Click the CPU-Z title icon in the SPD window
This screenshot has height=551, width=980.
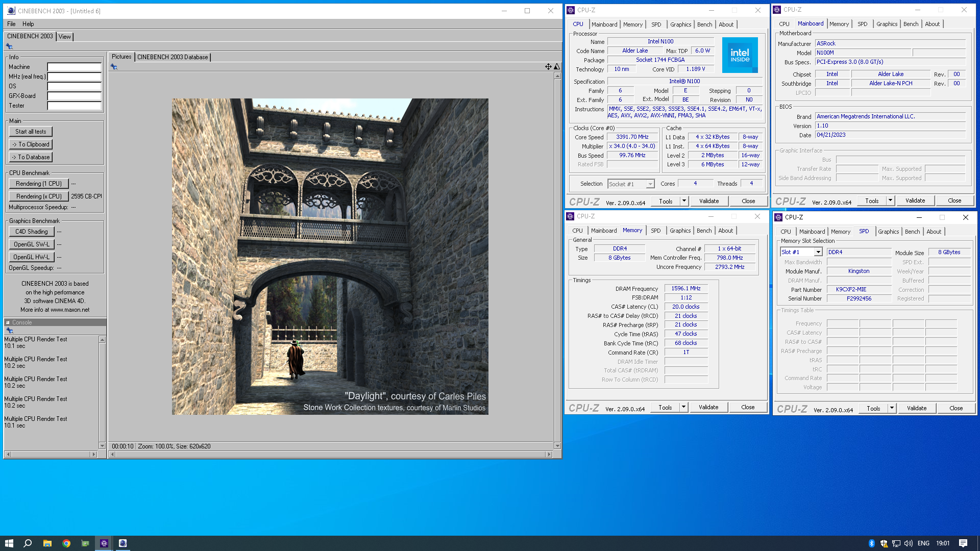coord(778,217)
